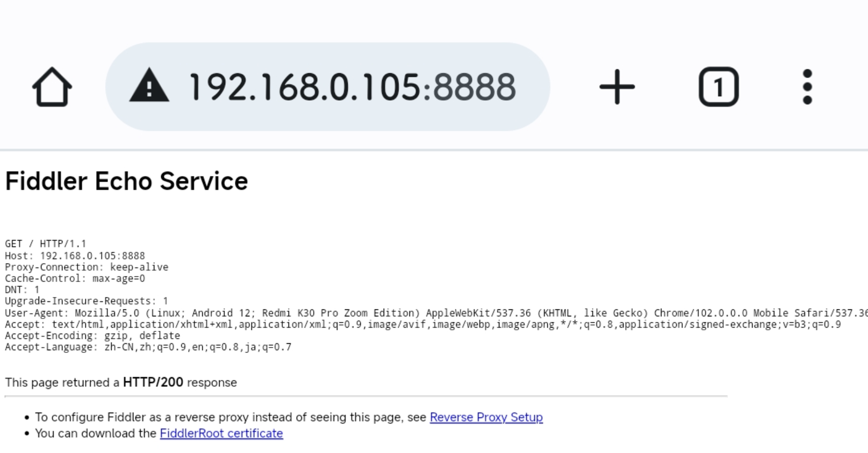Click the Cache-Control: max-age=0 line
Image resolution: width=868 pixels, height=453 pixels.
(x=75, y=278)
